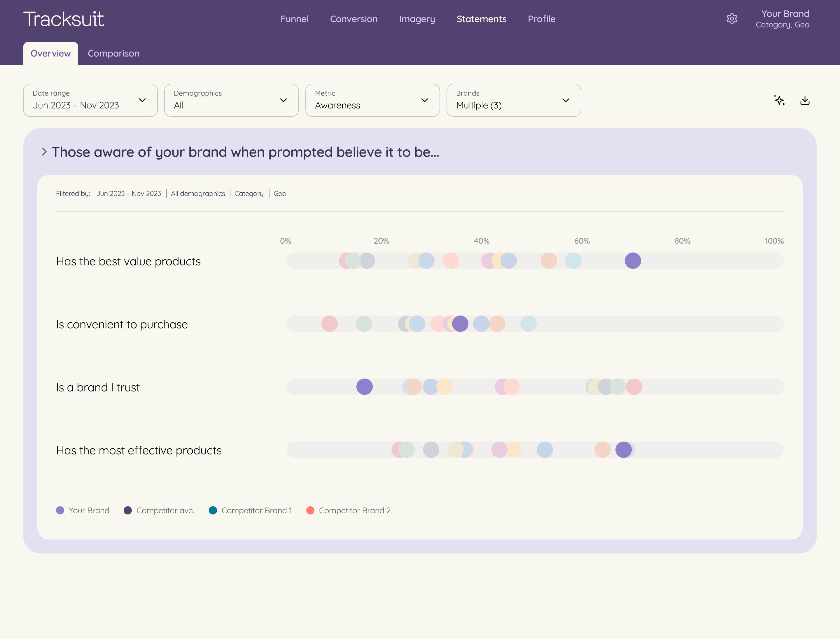
Task: Click Your Brand dot in brand I trust row
Action: click(x=364, y=387)
